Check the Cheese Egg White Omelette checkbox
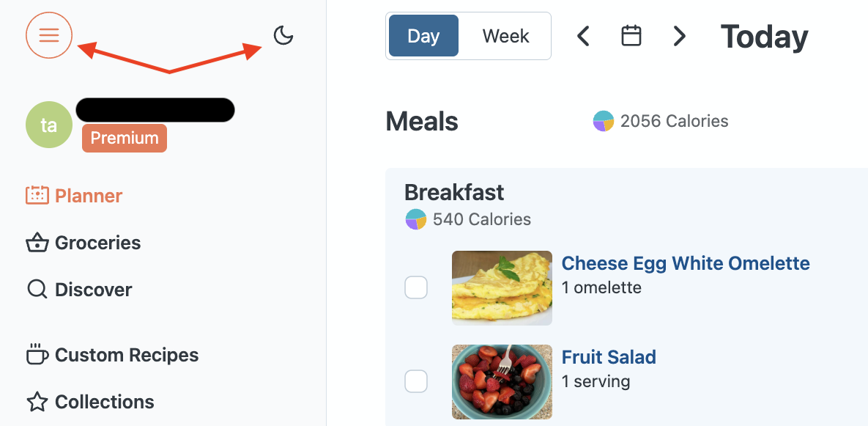 pyautogui.click(x=416, y=287)
